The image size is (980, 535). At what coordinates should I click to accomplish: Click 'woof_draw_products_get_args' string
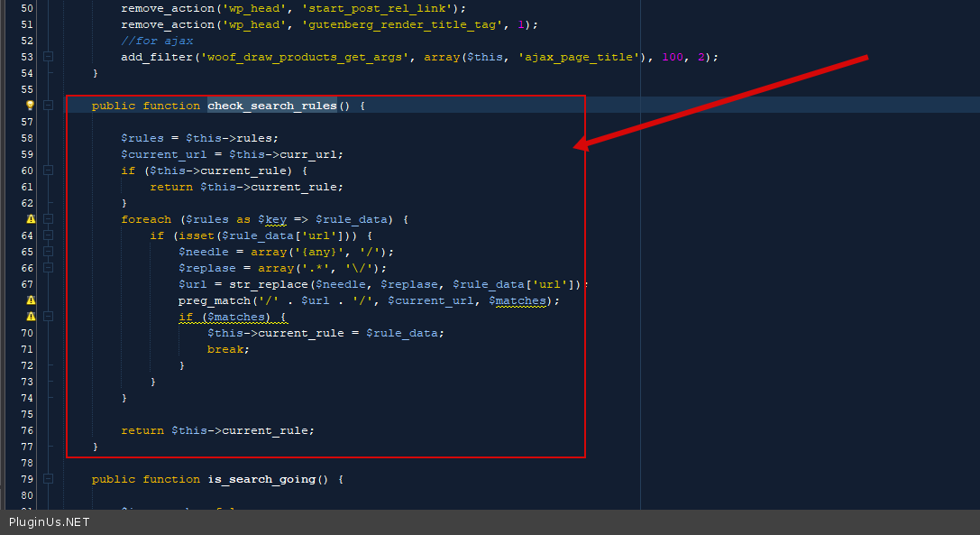pos(305,57)
